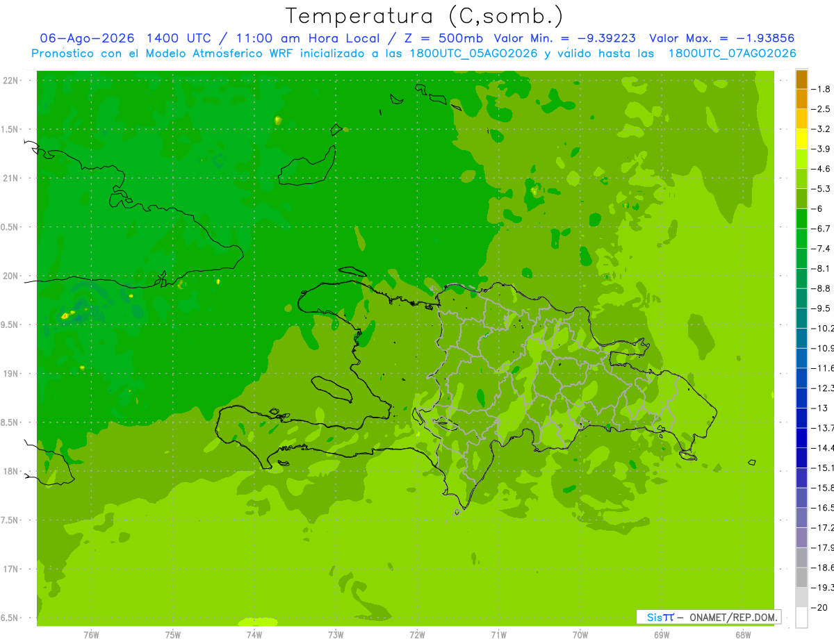Pick the dark blue legend swatch between -13.7 and -14.4
Screen dimensions: 834x644
[801, 438]
